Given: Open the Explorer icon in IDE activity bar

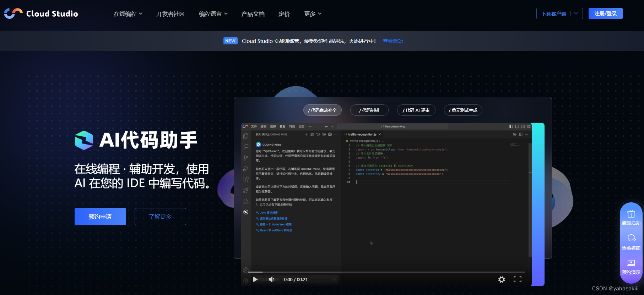Looking at the screenshot, I should 245,136.
